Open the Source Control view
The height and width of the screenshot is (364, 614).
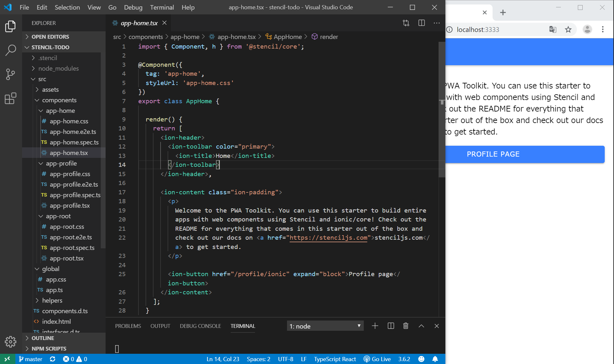pos(11,74)
